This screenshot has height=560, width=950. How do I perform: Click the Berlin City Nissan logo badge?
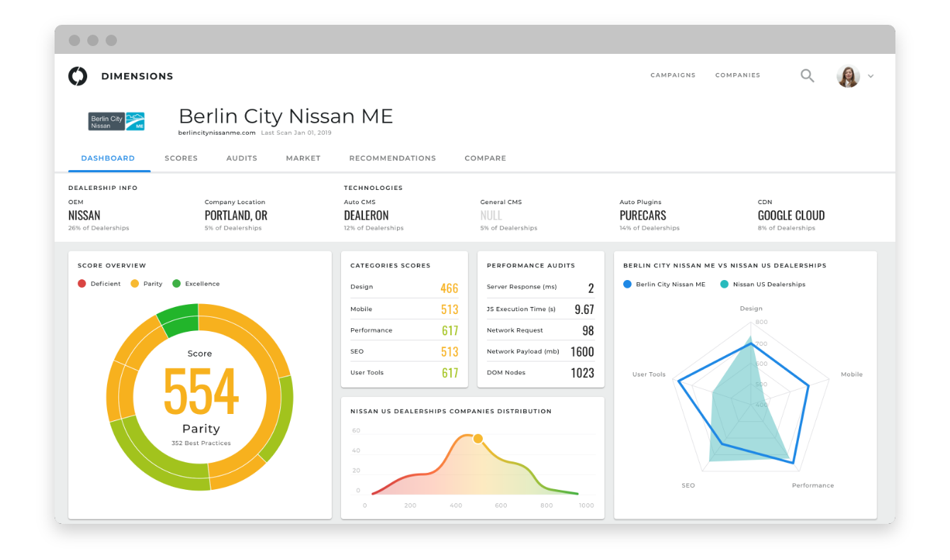click(116, 121)
